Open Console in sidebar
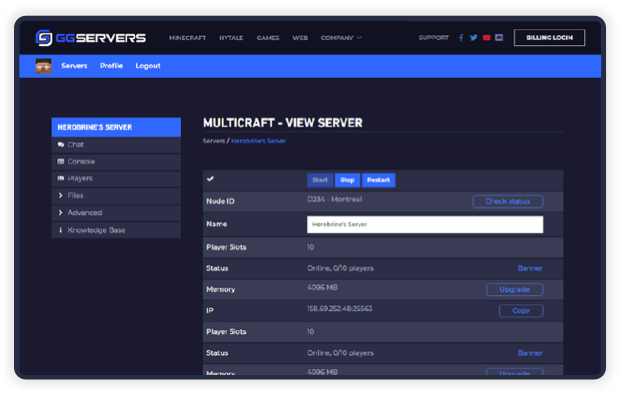The image size is (621, 394). (116, 162)
